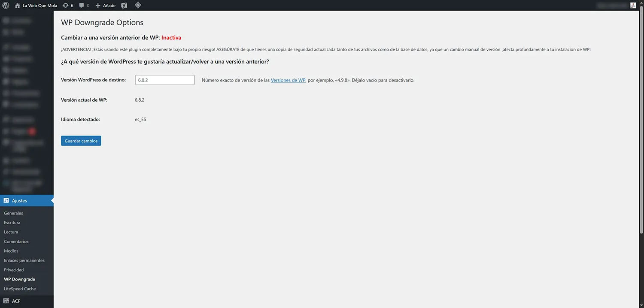Go to the Privacidad settings page
Screen dimensions: 644x308
pos(14,269)
